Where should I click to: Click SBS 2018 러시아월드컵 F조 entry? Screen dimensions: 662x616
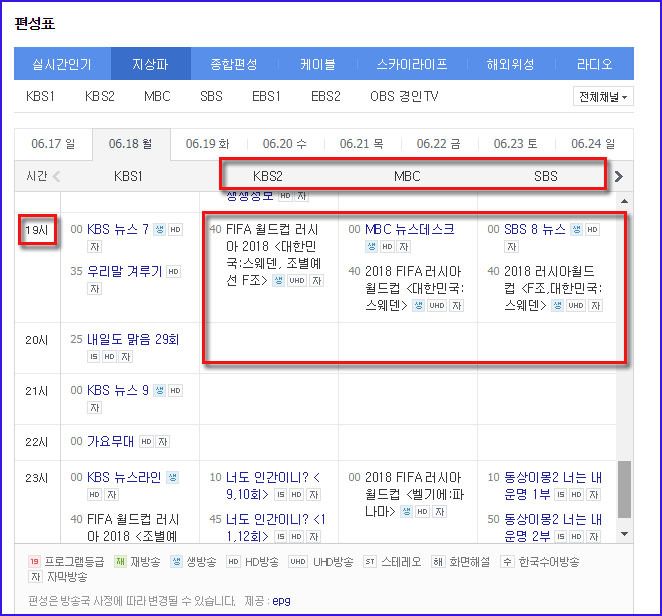(x=553, y=288)
